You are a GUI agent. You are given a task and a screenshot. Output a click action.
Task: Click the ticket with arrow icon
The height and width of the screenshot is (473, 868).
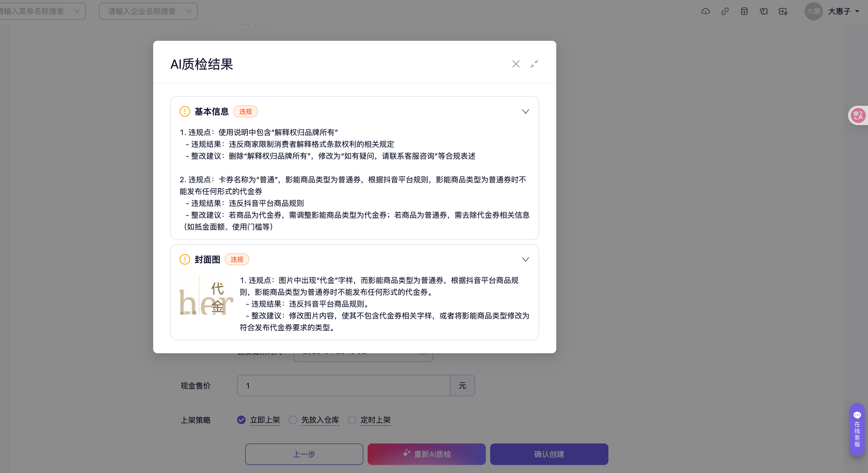tap(783, 12)
